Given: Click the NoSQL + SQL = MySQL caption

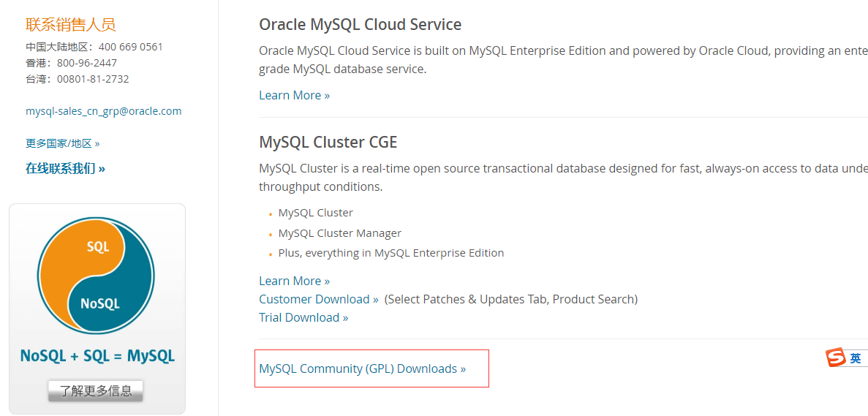Looking at the screenshot, I should coord(97,356).
